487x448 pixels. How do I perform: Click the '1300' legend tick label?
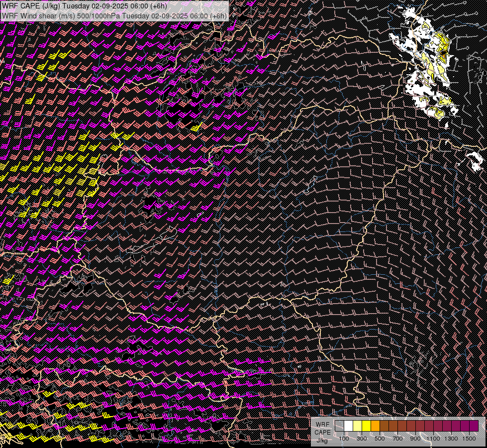click(x=451, y=439)
